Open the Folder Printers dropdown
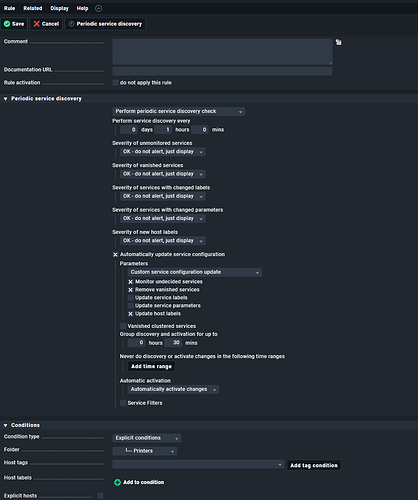 pos(145,451)
